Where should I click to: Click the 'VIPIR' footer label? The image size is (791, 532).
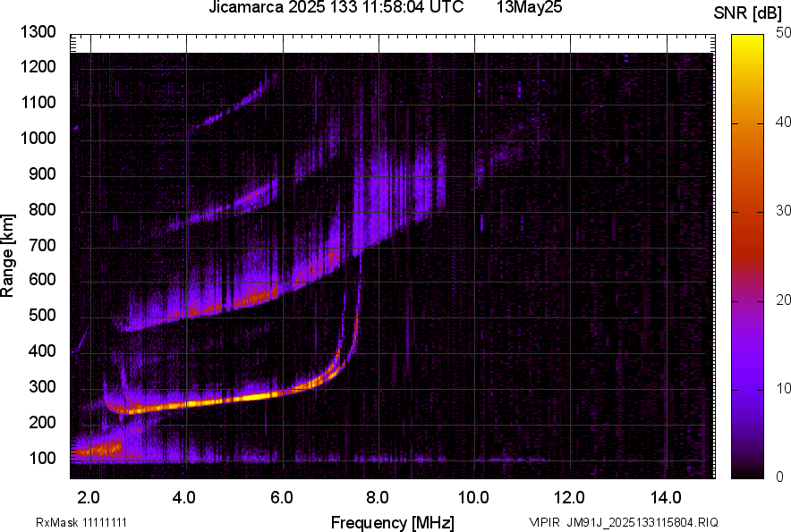(545, 522)
